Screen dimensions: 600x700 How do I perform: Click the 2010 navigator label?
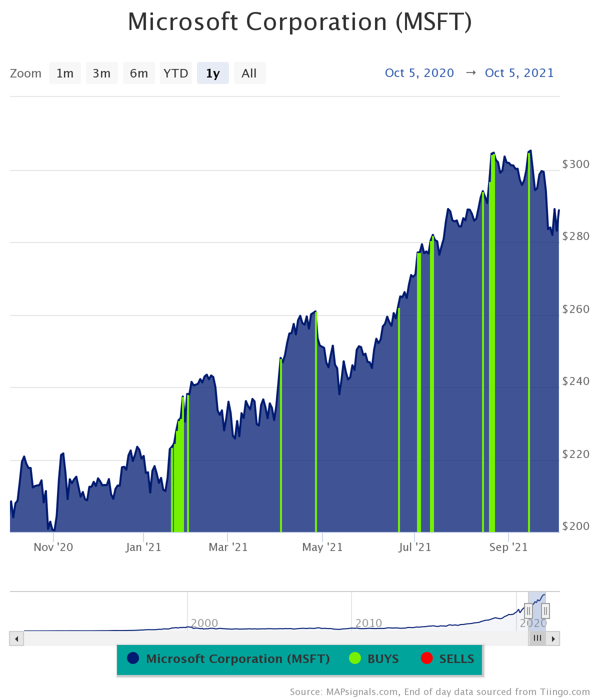coord(368,623)
